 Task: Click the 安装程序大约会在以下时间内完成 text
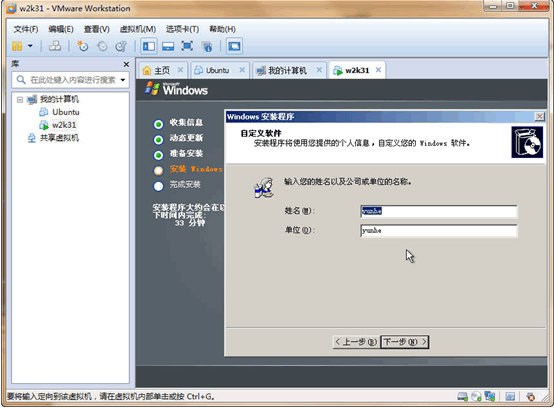coord(189,211)
